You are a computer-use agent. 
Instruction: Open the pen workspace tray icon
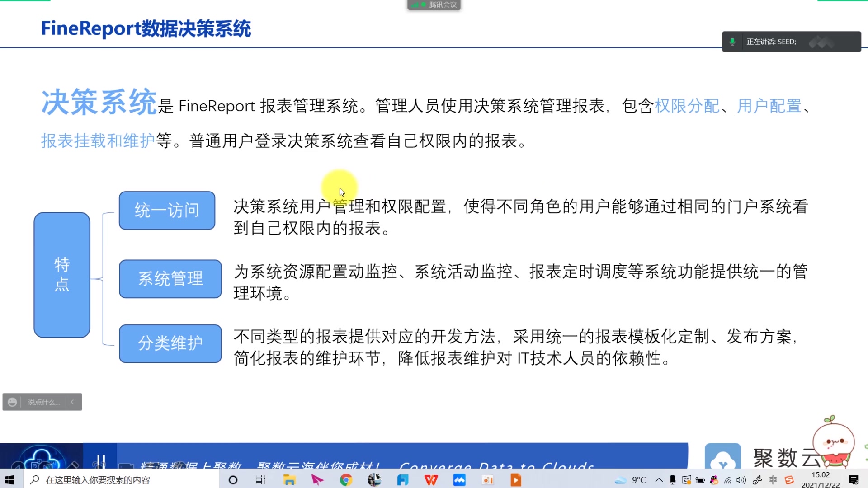[757, 480]
